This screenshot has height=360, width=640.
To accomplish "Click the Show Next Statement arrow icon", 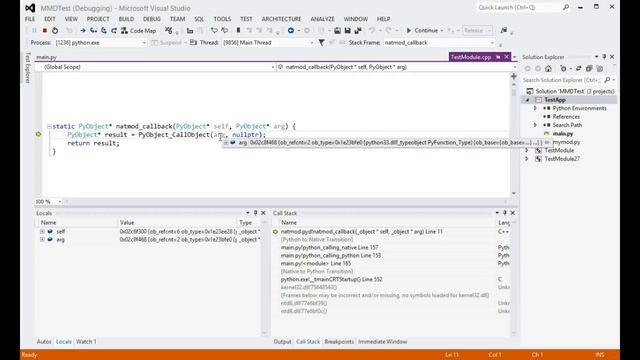I will [83, 31].
